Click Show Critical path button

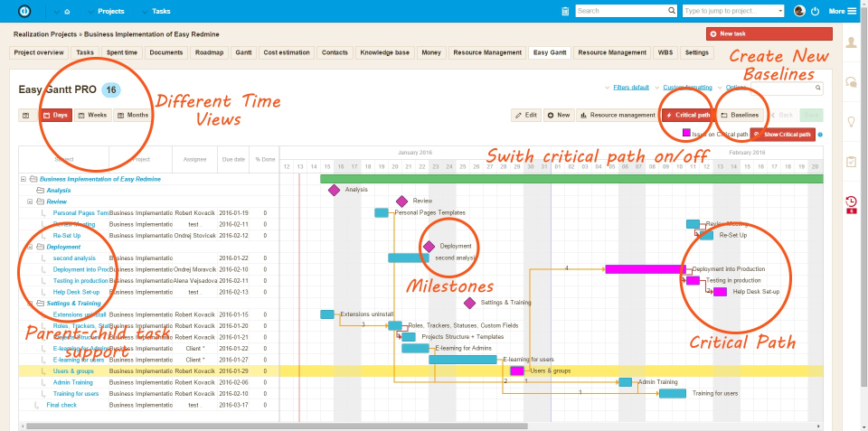pos(783,135)
